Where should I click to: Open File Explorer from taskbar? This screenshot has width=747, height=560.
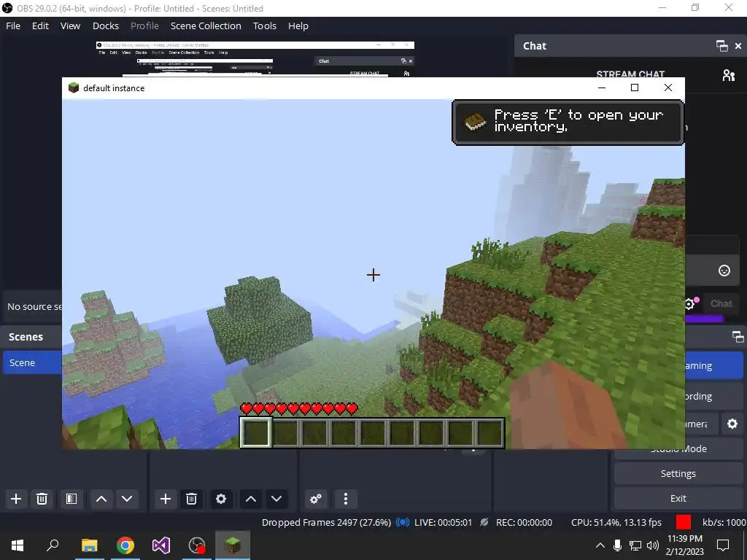(x=89, y=545)
